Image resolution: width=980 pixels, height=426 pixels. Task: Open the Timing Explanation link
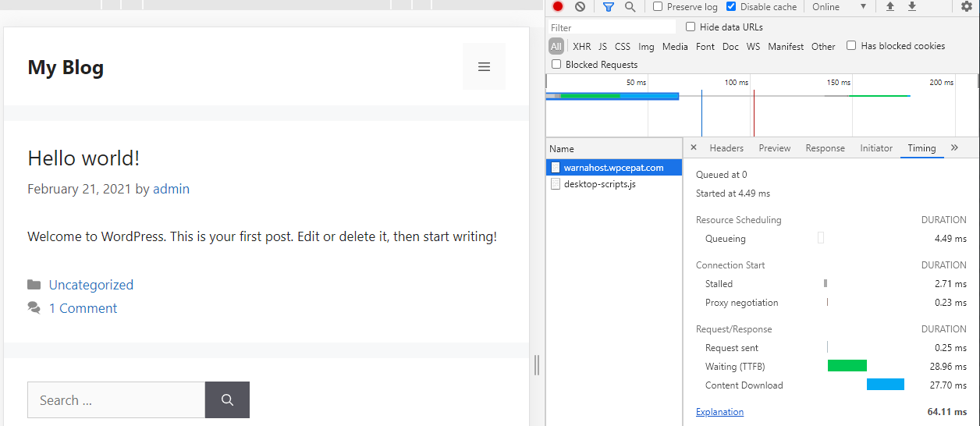719,412
